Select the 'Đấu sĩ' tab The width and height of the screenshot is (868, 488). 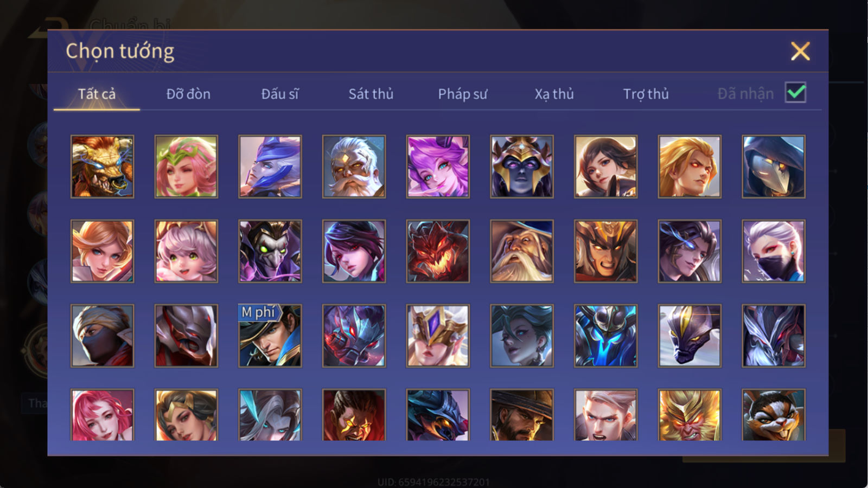[x=280, y=94]
